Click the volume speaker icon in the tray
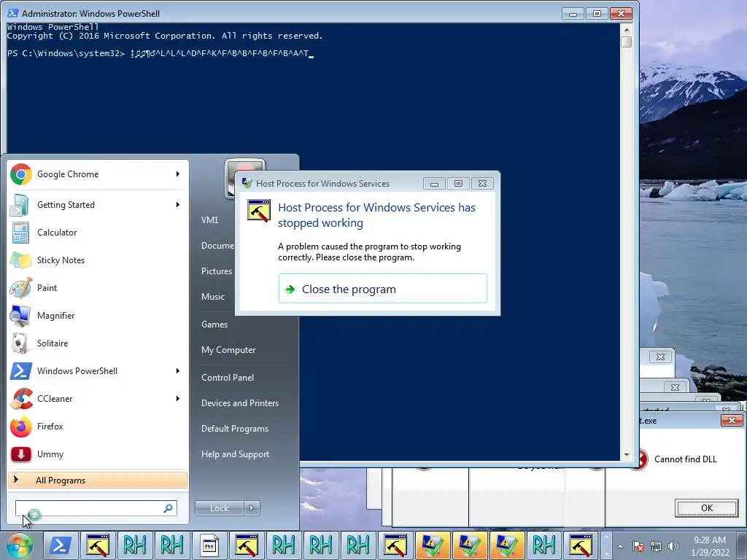Screen dimensions: 747x560 673,546
